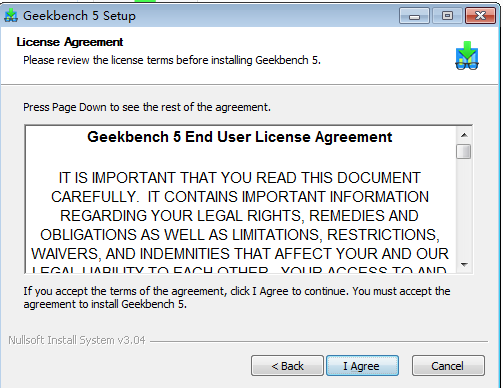503x388 pixels.
Task: Click inside the license agreement text box
Action: coord(241,199)
